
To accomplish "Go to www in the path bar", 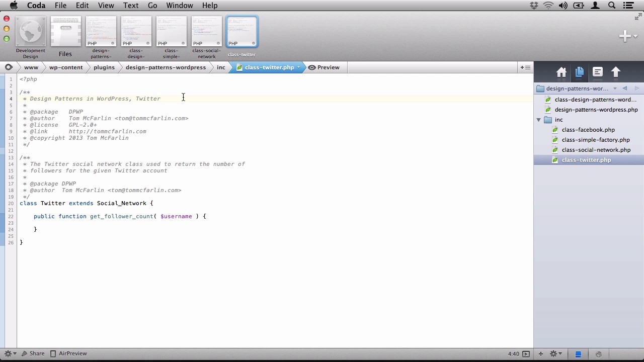I will tap(31, 67).
